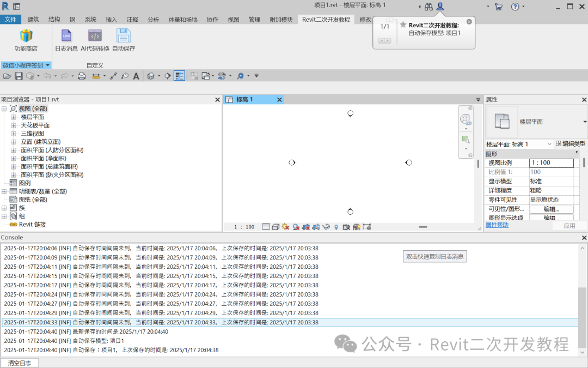Click the view horizontal scrollbar thumb
The height and width of the screenshot is (368, 588).
click(x=423, y=227)
